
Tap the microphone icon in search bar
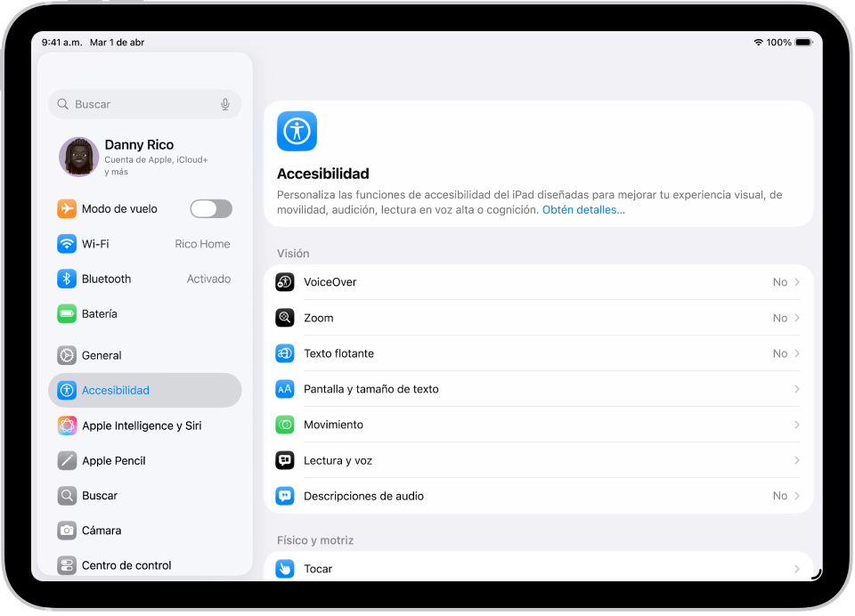coord(225,104)
